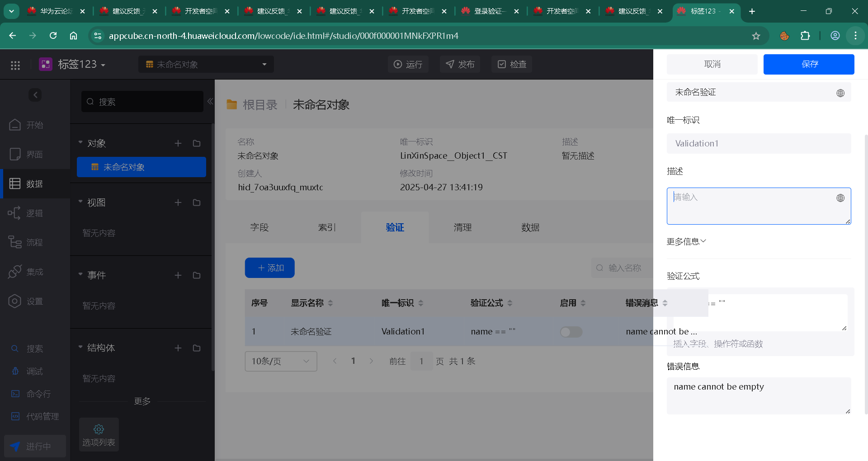Viewport: 868px width, 461px height.
Task: Switch to the 清理 tab
Action: pyautogui.click(x=462, y=227)
